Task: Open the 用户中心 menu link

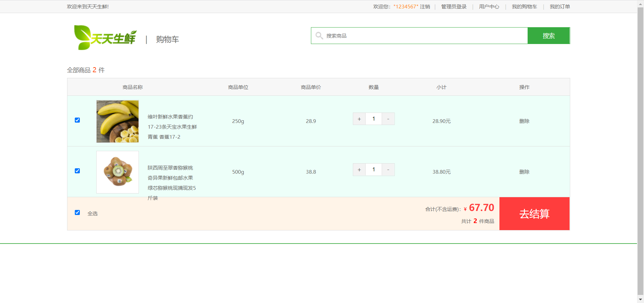Action: coord(489,7)
